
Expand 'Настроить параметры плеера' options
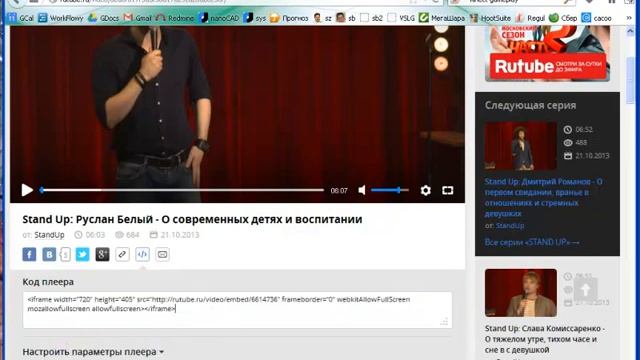click(93, 352)
